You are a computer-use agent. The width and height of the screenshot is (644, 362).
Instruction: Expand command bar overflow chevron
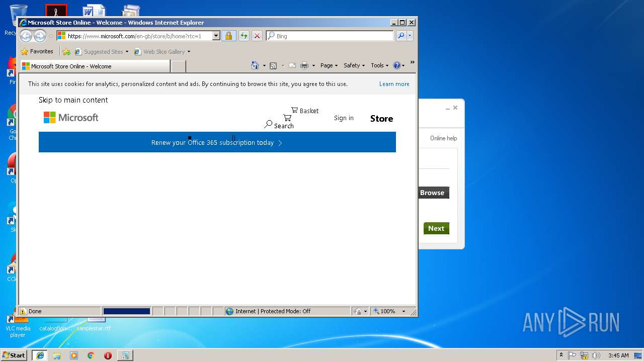412,63
